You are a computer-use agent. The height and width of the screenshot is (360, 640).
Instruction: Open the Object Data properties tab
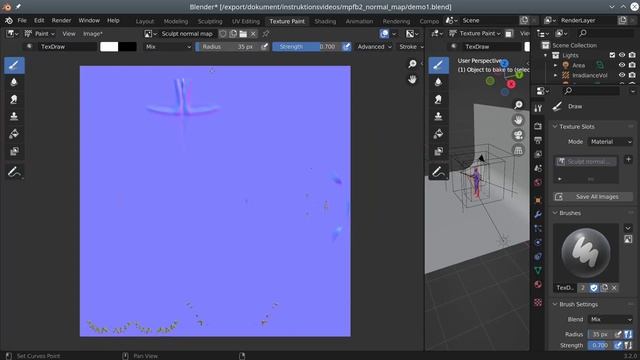coord(538,270)
